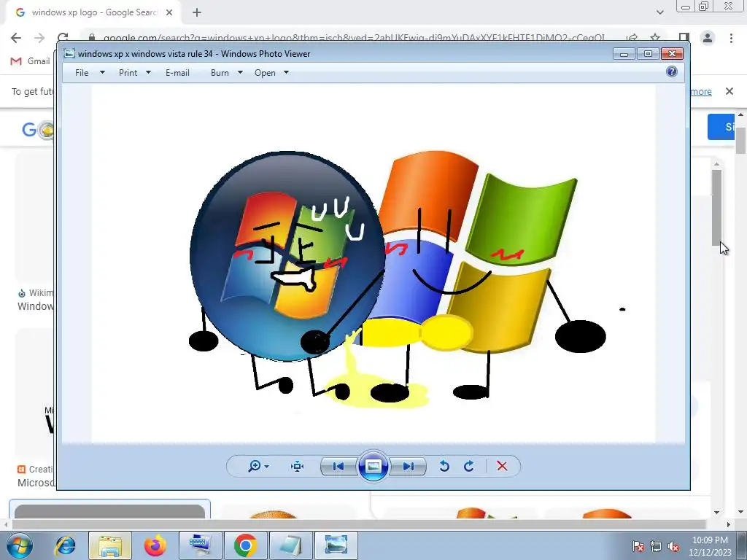Viewport: 747px width, 560px height.
Task: Click the Chrome address bar
Action: click(x=352, y=37)
